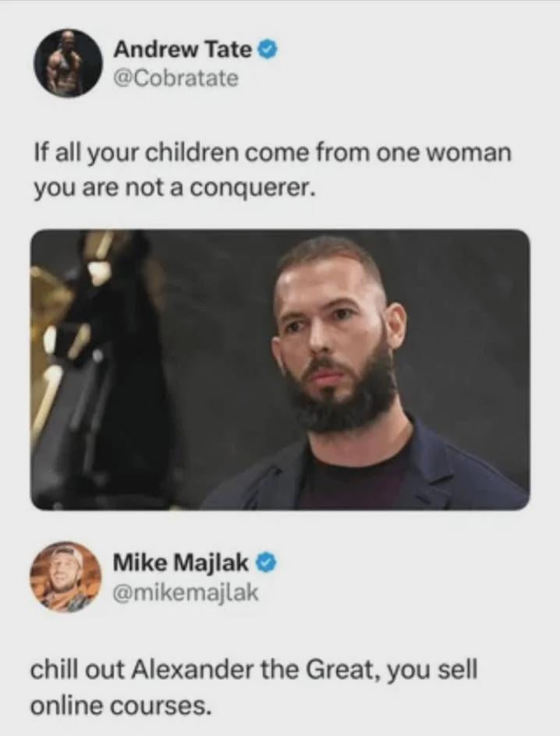Viewport: 560px width, 736px height.
Task: Click the blue verified badge beside Andrew Tate
Action: 267,49
